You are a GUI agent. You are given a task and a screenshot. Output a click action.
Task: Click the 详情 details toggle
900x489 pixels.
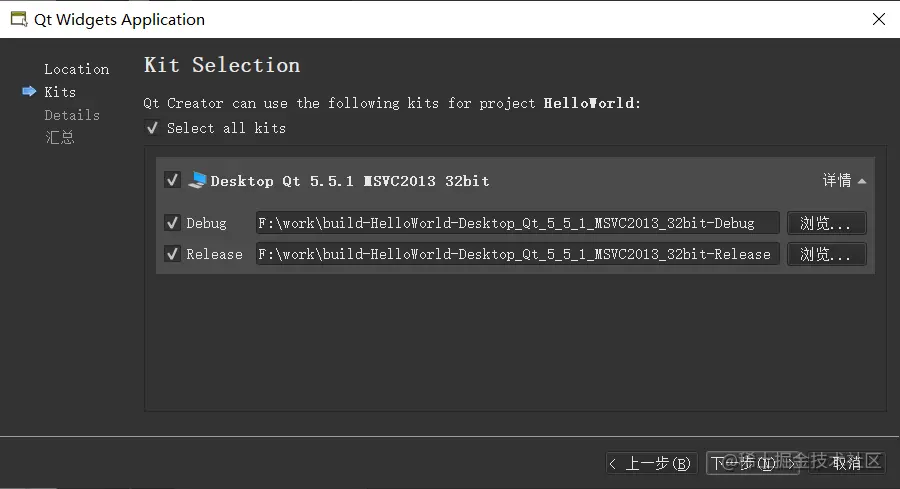837,180
